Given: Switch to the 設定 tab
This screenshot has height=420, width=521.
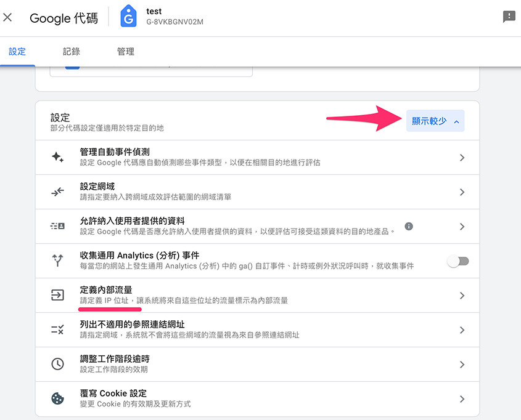Looking at the screenshot, I should [x=17, y=51].
